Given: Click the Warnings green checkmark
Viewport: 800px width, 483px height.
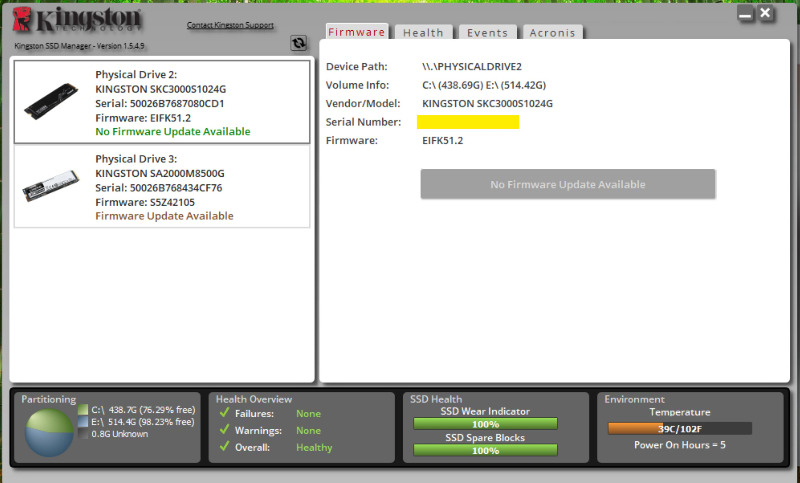Looking at the screenshot, I should 224,429.
